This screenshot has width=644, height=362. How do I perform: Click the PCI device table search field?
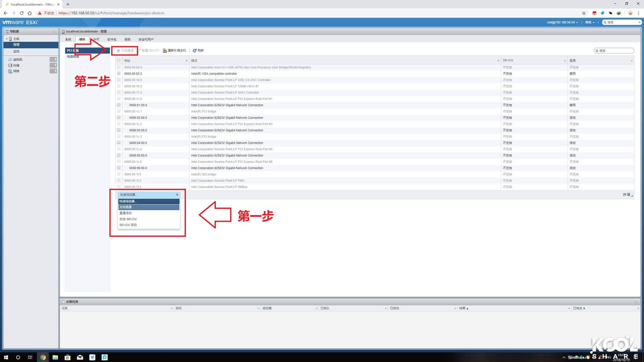614,51
